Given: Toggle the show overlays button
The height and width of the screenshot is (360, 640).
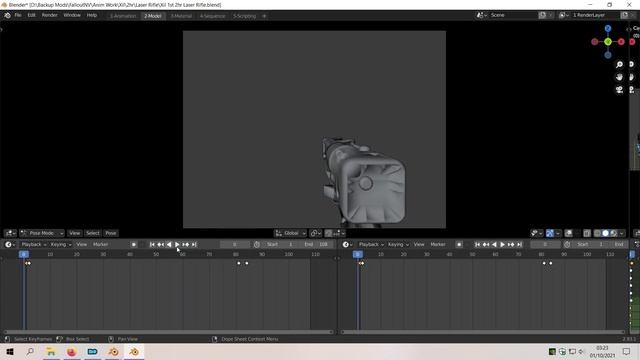Looking at the screenshot, I should [x=569, y=233].
